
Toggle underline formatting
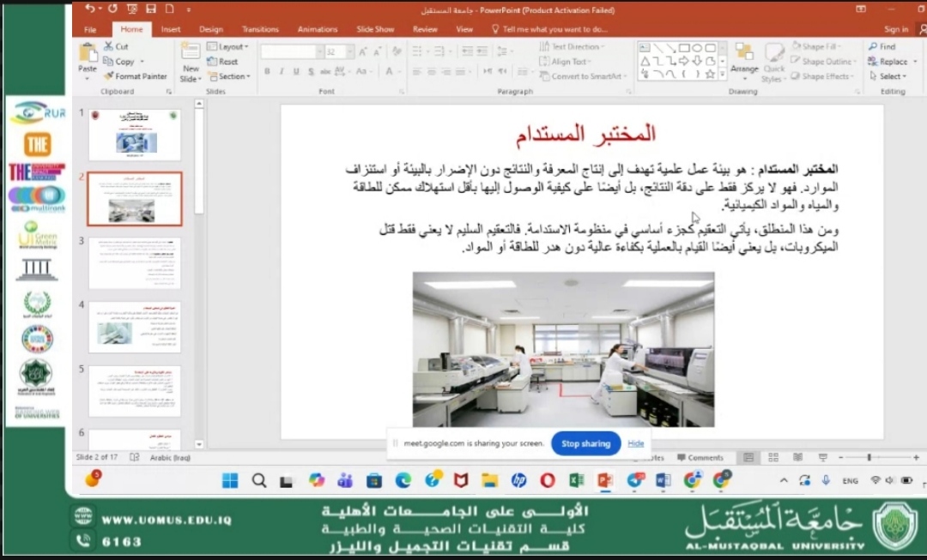point(297,71)
